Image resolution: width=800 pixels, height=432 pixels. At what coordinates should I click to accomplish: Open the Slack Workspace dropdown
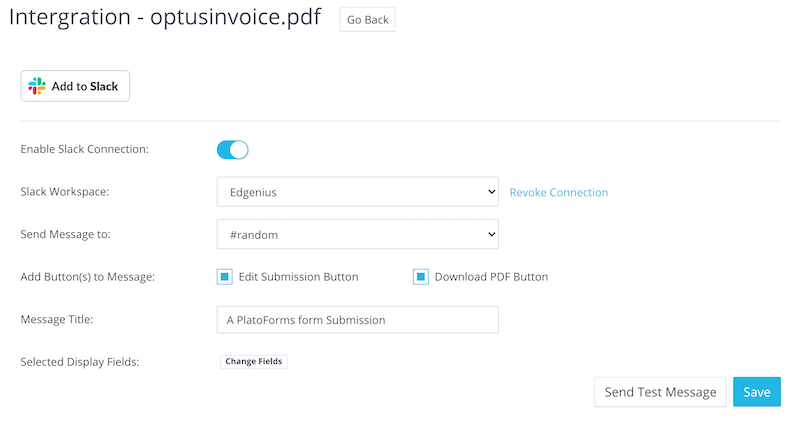[x=358, y=192]
